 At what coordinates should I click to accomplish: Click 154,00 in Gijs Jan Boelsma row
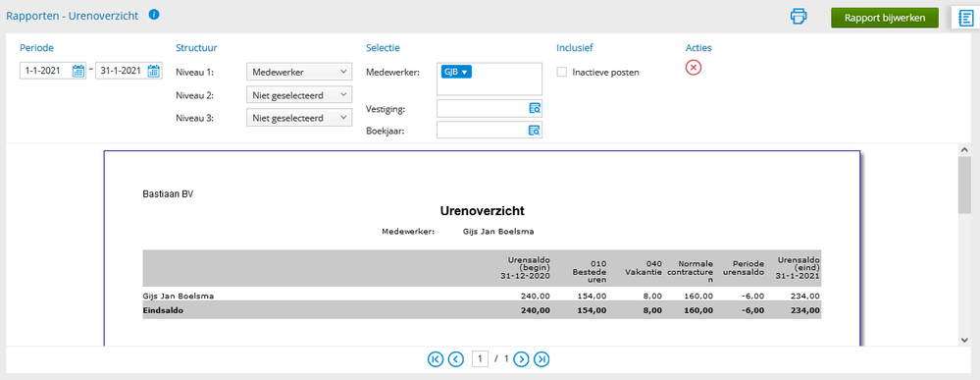click(x=592, y=296)
